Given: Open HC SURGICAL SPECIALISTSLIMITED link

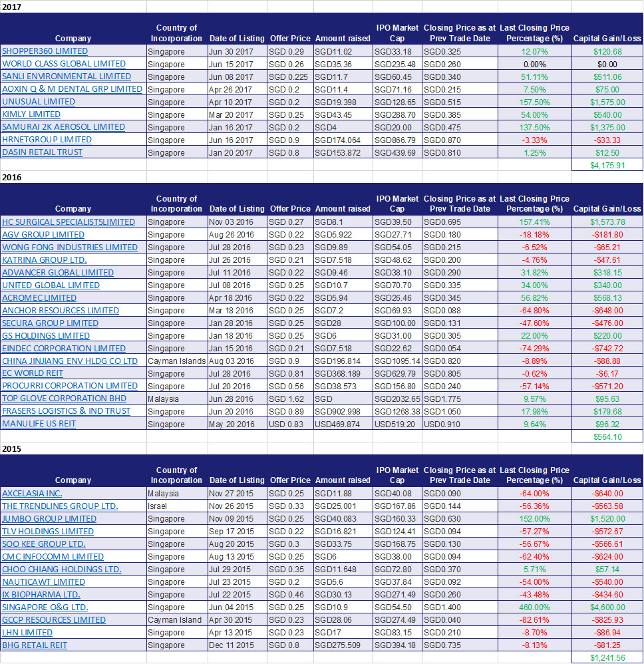Looking at the screenshot, I should [69, 222].
